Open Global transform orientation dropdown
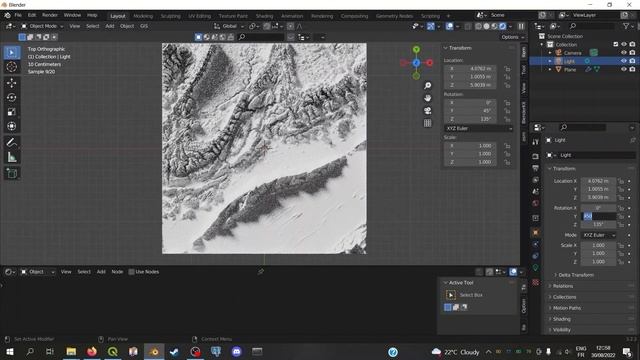Viewport: 640px width, 360px height. pyautogui.click(x=229, y=26)
